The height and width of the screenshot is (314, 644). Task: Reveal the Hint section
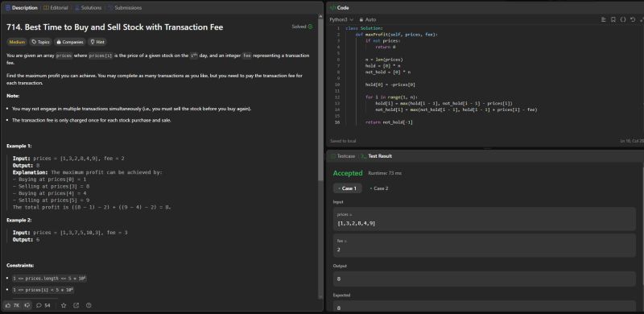(x=97, y=42)
